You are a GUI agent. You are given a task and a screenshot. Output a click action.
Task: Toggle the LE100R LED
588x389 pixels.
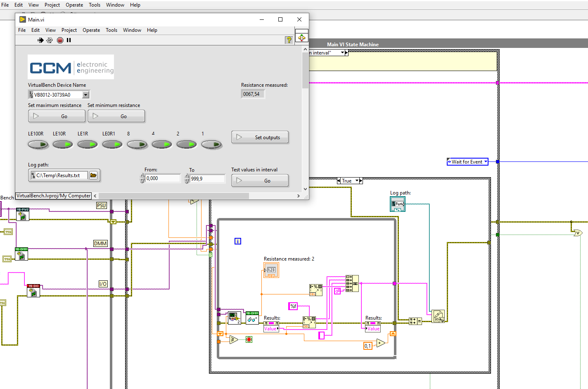38,145
